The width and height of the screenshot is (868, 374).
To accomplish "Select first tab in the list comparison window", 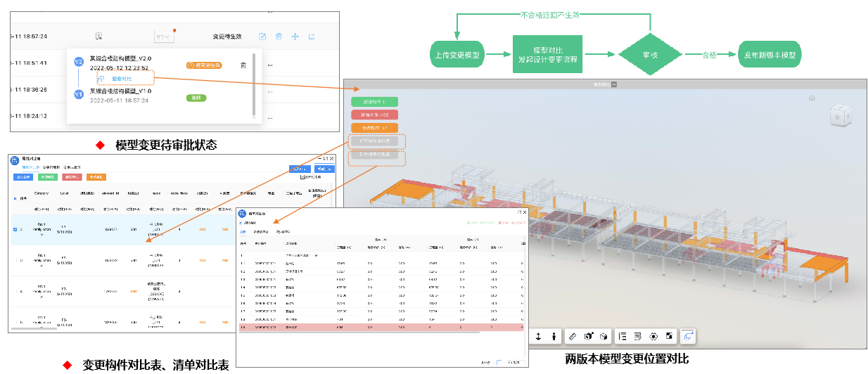I will (243, 231).
